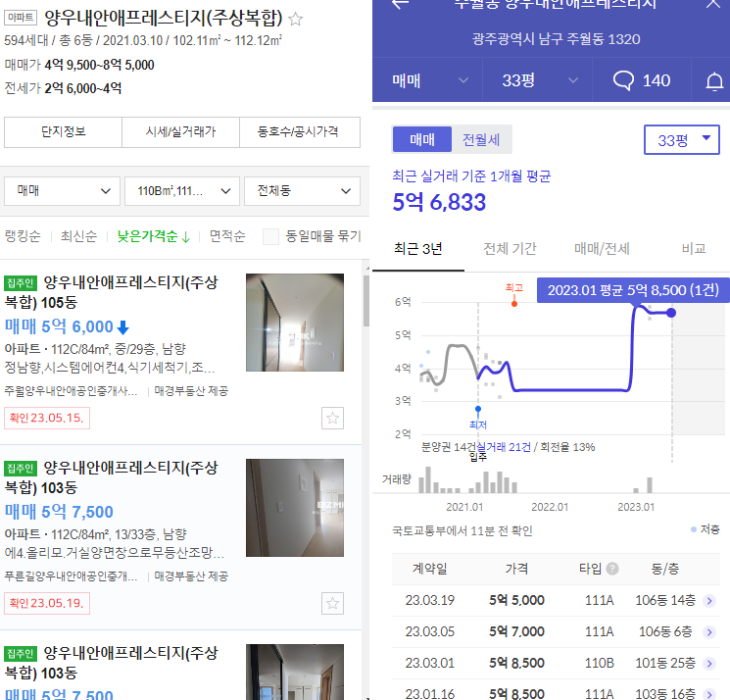Click 106동 14층 cell
The height and width of the screenshot is (700, 730).
point(664,600)
